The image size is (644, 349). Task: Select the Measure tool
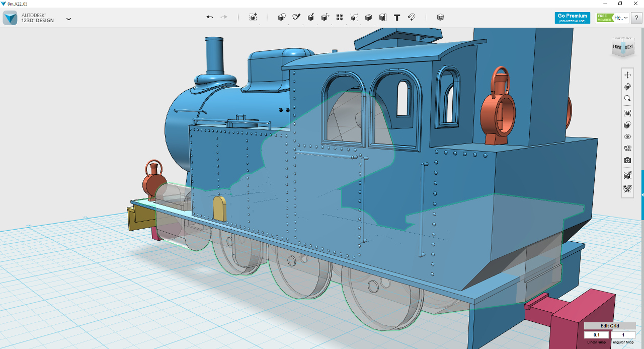[x=383, y=17]
